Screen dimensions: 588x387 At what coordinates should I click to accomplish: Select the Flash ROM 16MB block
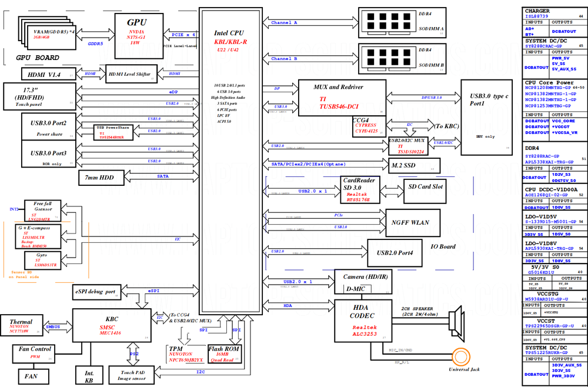[x=224, y=354]
